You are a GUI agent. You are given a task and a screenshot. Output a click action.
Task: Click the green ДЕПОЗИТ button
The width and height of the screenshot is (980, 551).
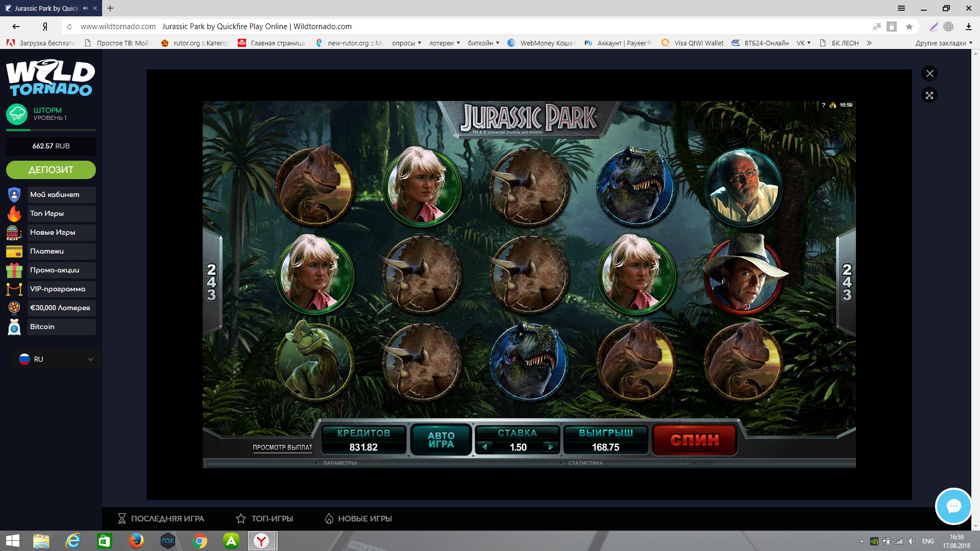pos(51,170)
